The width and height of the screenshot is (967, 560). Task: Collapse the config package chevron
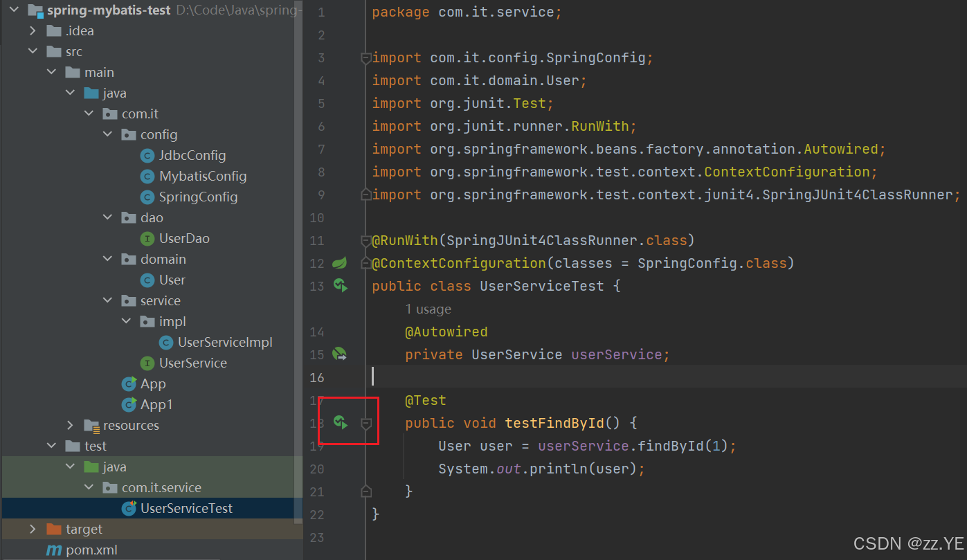(x=107, y=135)
